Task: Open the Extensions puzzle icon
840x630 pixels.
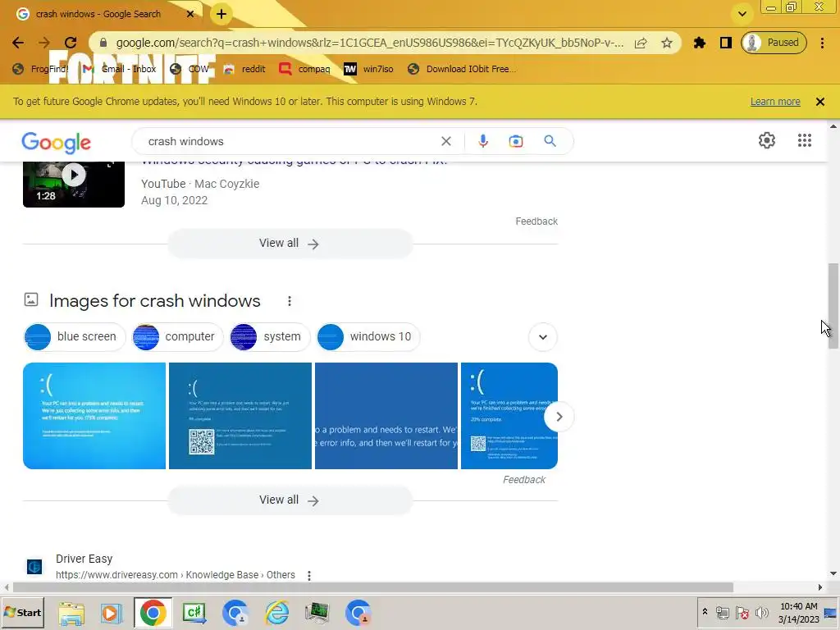Action: coord(699,43)
